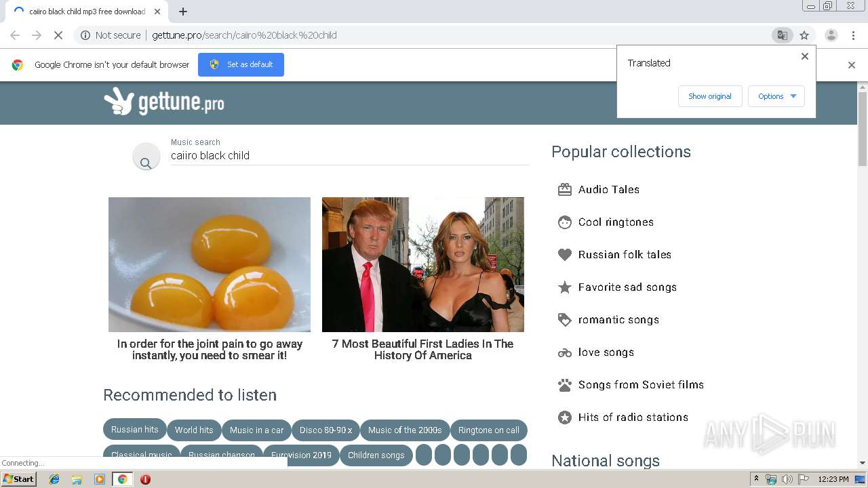Click the page vertical scrollbar thumb
Screen dimensions: 868x488
(863, 129)
